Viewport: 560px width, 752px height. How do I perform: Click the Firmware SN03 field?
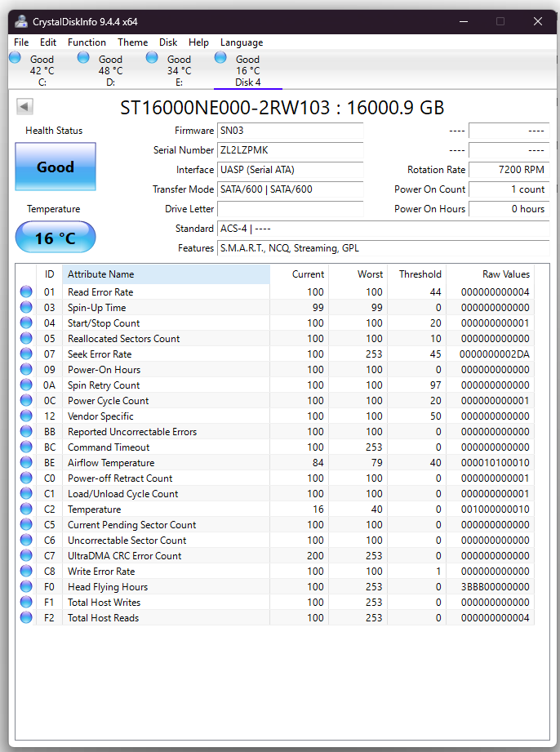pos(291,131)
